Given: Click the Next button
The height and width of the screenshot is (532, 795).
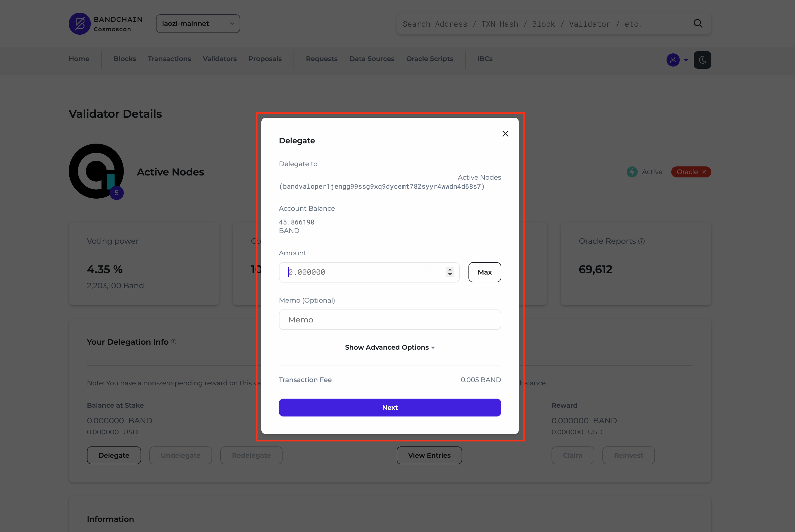Looking at the screenshot, I should coord(390,407).
